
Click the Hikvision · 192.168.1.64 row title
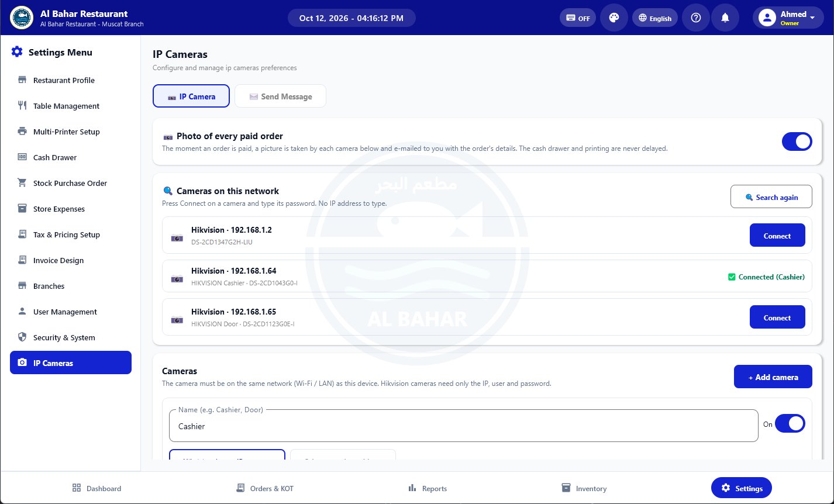pyautogui.click(x=233, y=271)
